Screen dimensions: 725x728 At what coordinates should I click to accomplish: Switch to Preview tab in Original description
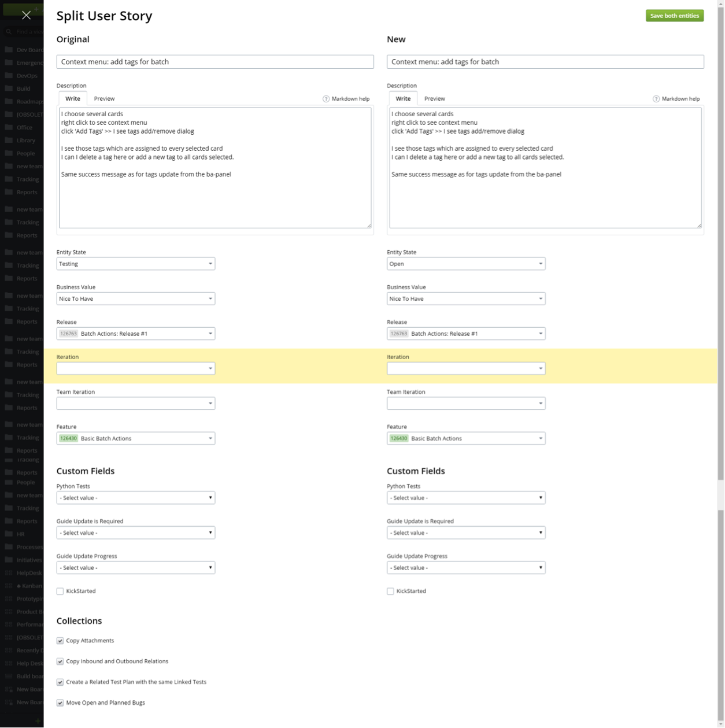pyautogui.click(x=105, y=99)
